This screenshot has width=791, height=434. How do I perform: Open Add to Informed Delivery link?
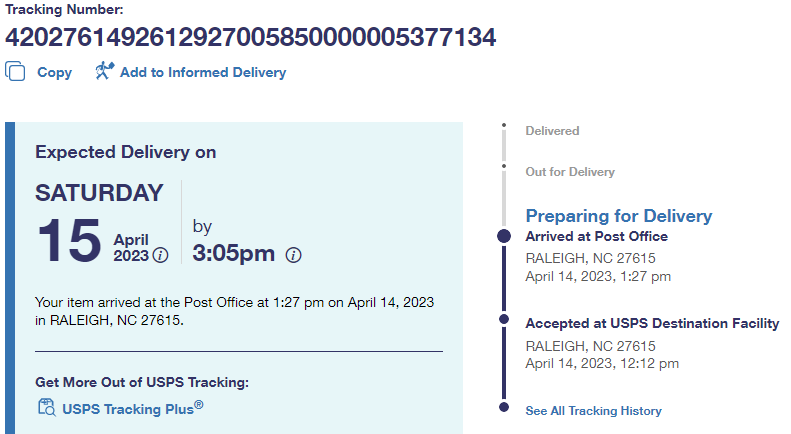(x=203, y=72)
